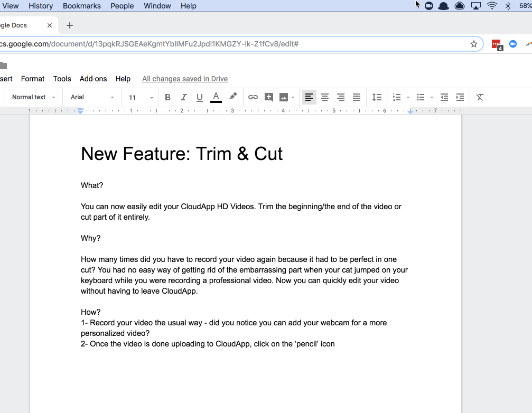Click the left indent marker on ruler
Screen dimensions: 532x413
tap(80, 111)
